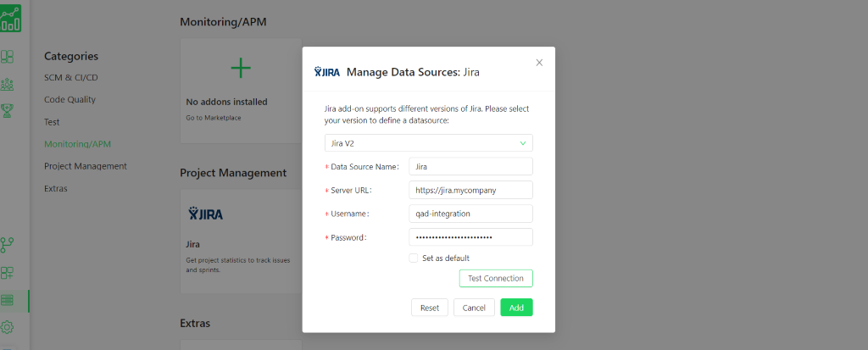
Task: Open the trophy sidebar icon
Action: 7,111
